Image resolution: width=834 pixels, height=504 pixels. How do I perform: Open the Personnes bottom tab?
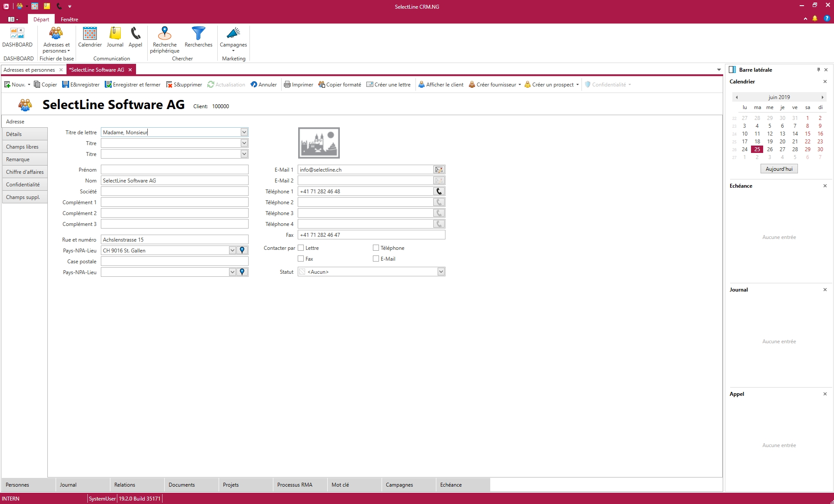(28, 485)
